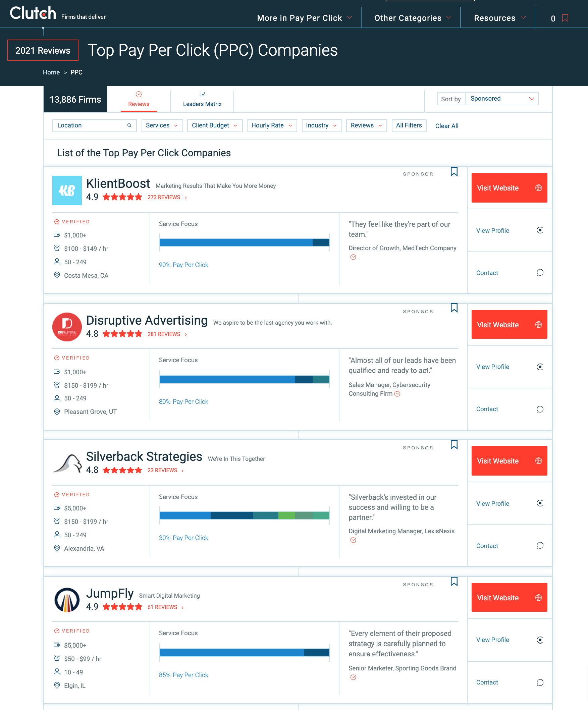Bookmark the Disruptive Advertising listing
This screenshot has width=588, height=710.
[x=454, y=308]
